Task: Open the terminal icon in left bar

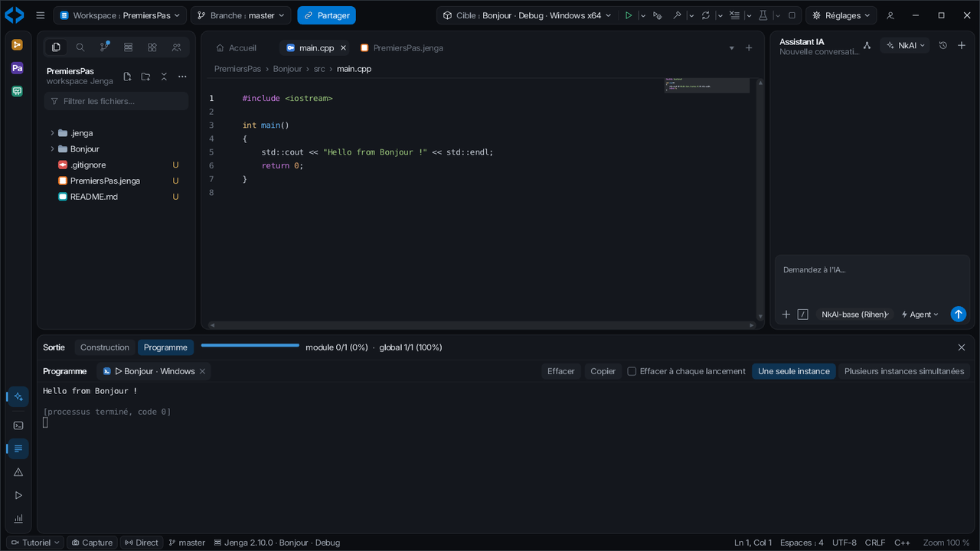Action: click(18, 425)
